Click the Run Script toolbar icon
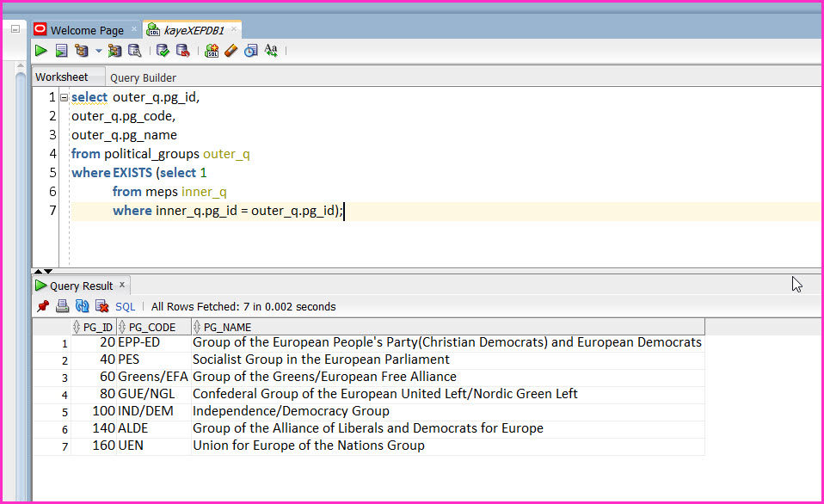This screenshot has width=824, height=504. pyautogui.click(x=61, y=51)
